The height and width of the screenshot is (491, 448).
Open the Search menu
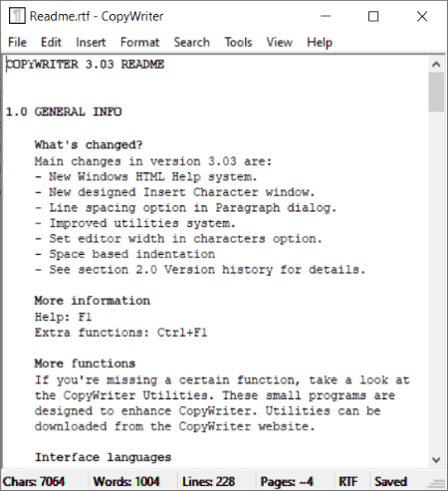click(x=192, y=42)
